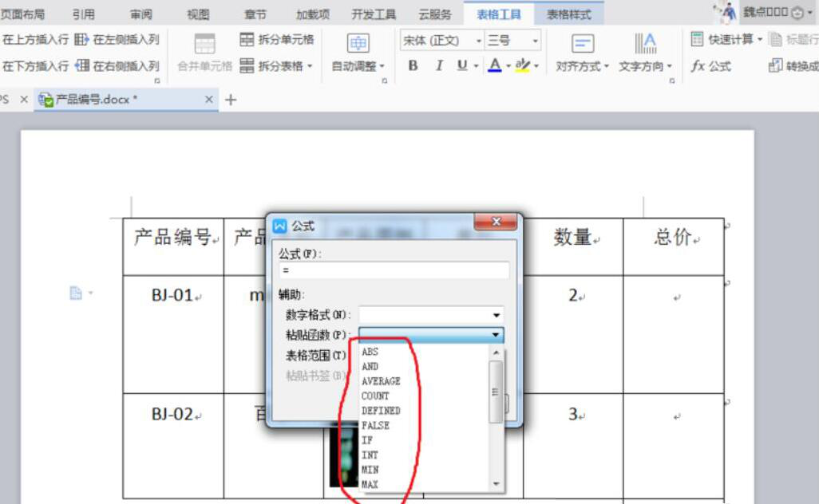Choose INT from the function list
The image size is (819, 504).
pyautogui.click(x=370, y=455)
